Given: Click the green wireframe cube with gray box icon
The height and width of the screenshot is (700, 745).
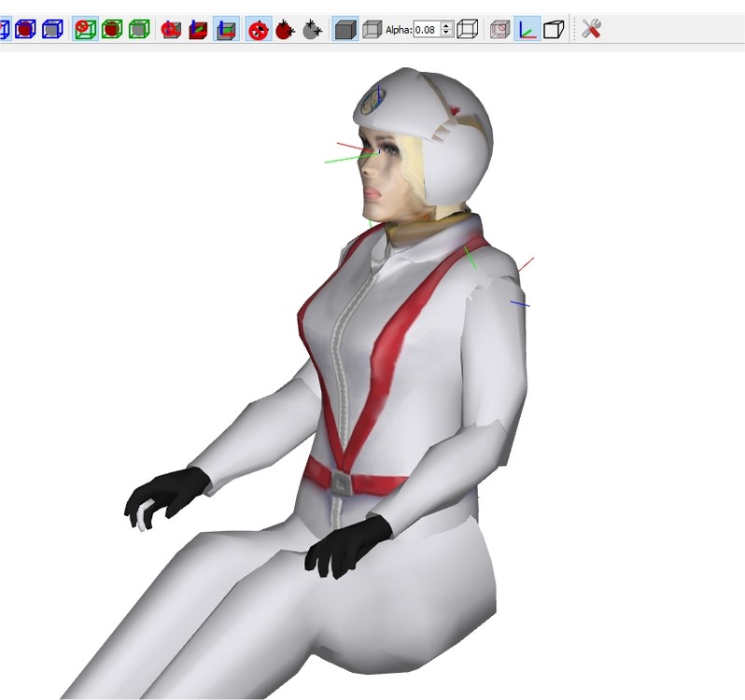Looking at the screenshot, I should click(139, 30).
